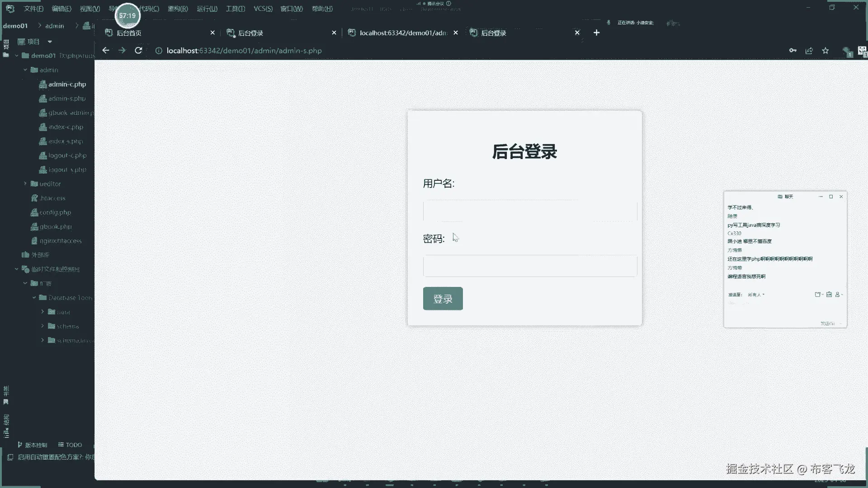The height and width of the screenshot is (488, 868).
Task: Click the bookmark star icon
Action: tap(826, 51)
